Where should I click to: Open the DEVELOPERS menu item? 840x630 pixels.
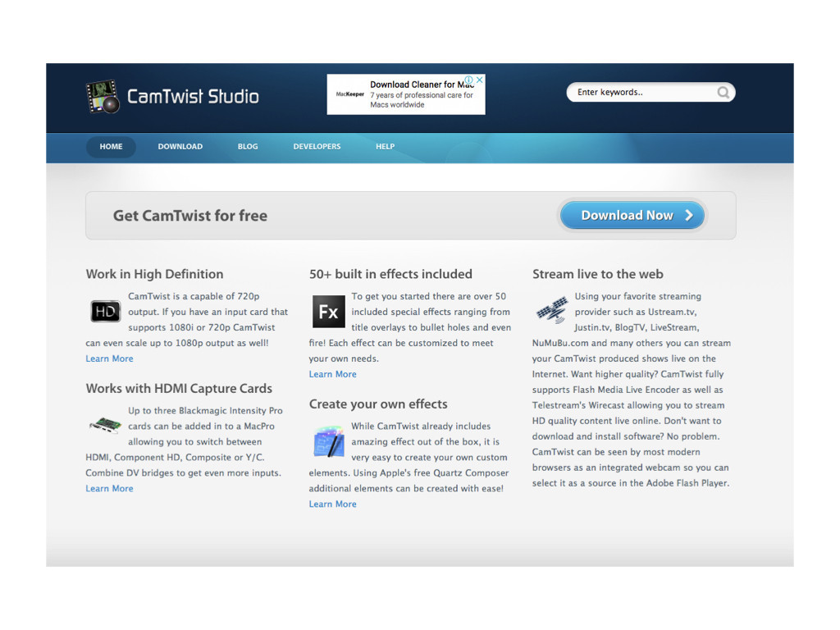pos(317,147)
